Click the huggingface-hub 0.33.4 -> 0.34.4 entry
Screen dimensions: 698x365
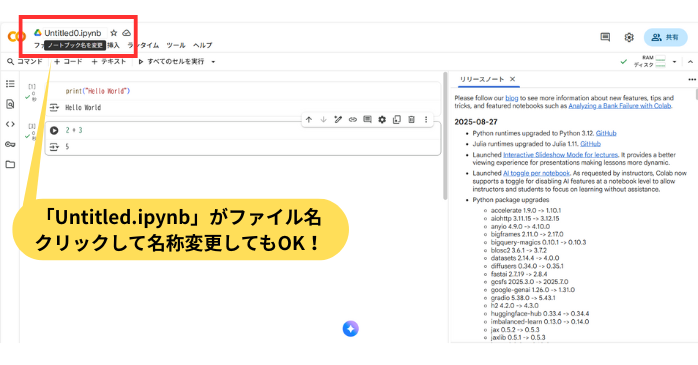coord(540,314)
